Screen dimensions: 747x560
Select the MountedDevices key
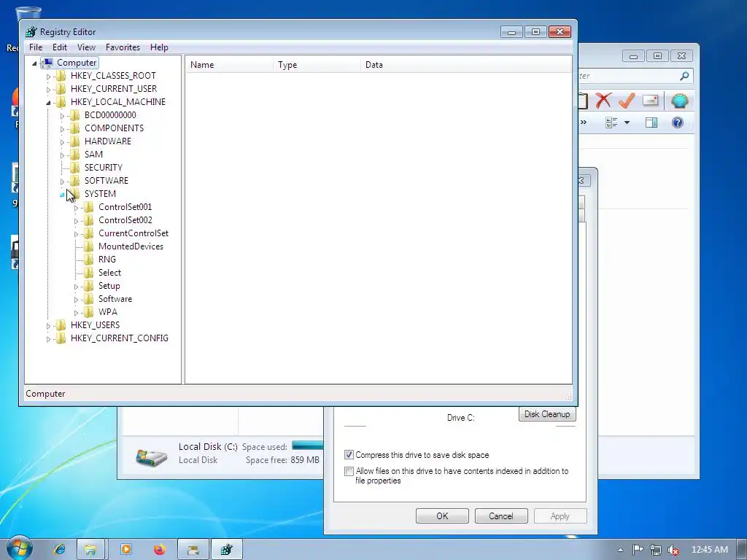click(131, 246)
